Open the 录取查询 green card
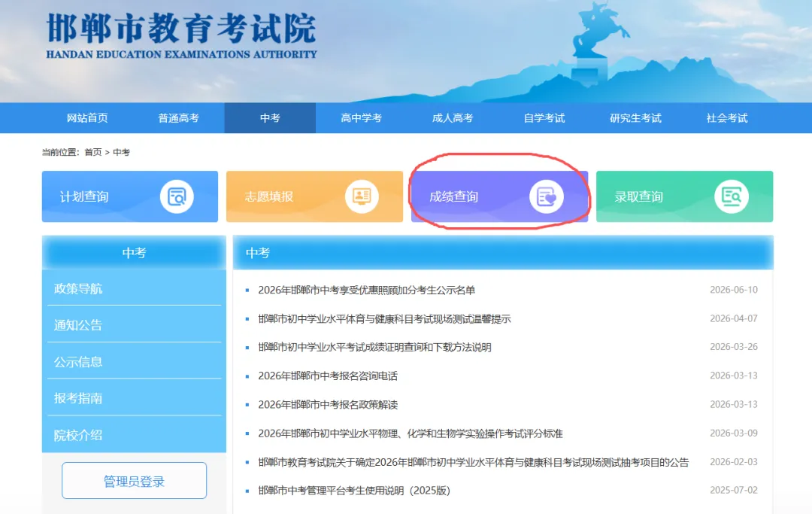Screen dimensions: 812x514 point(685,196)
